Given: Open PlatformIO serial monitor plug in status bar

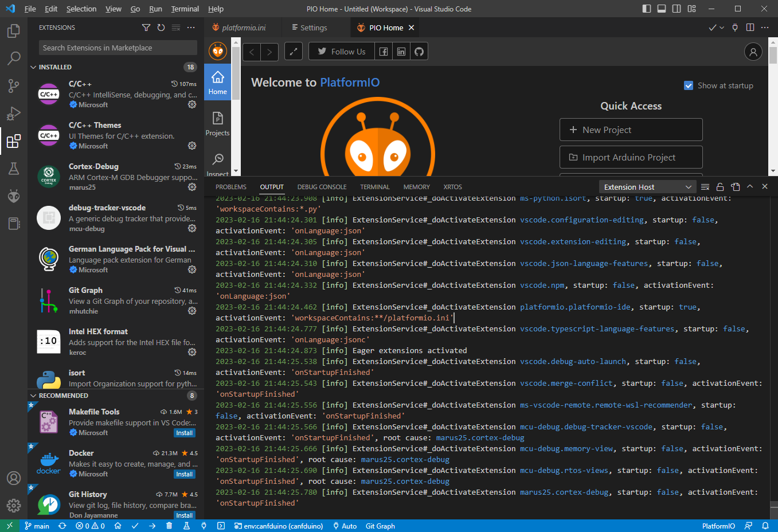Looking at the screenshot, I should click(204, 526).
